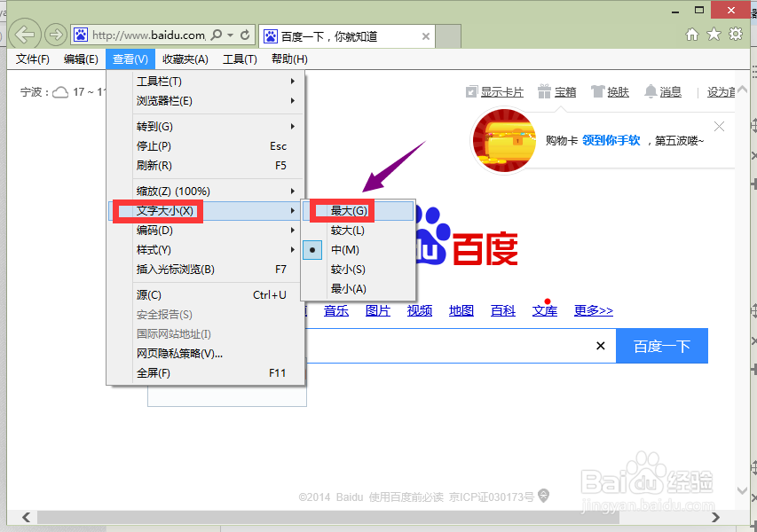Click the browser Back arrow button

(x=24, y=35)
